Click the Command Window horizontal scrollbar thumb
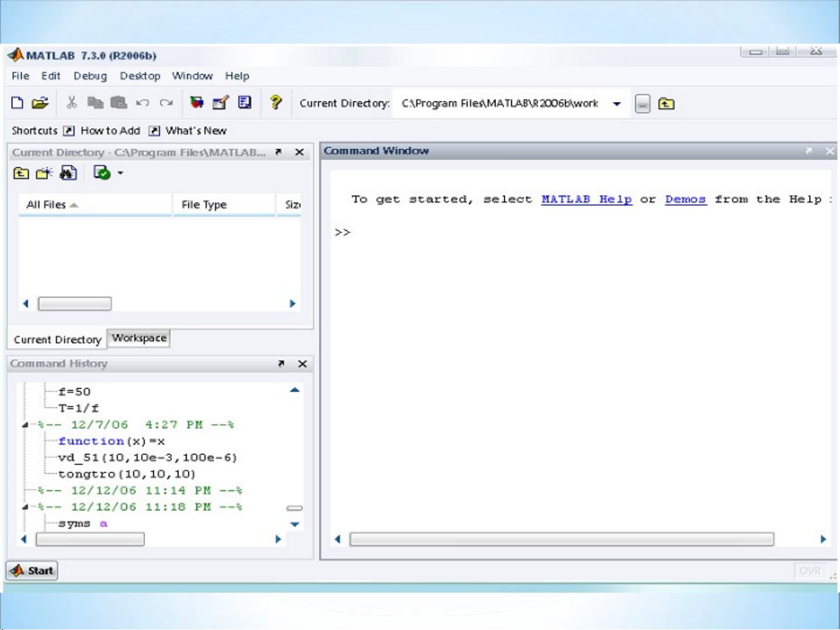This screenshot has width=840, height=630. click(562, 539)
